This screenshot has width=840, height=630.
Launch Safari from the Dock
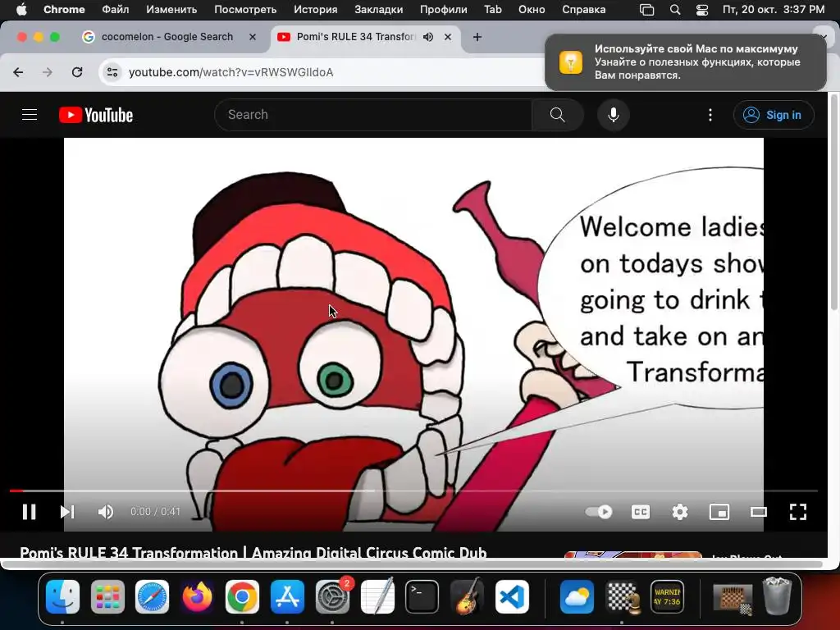(x=152, y=596)
